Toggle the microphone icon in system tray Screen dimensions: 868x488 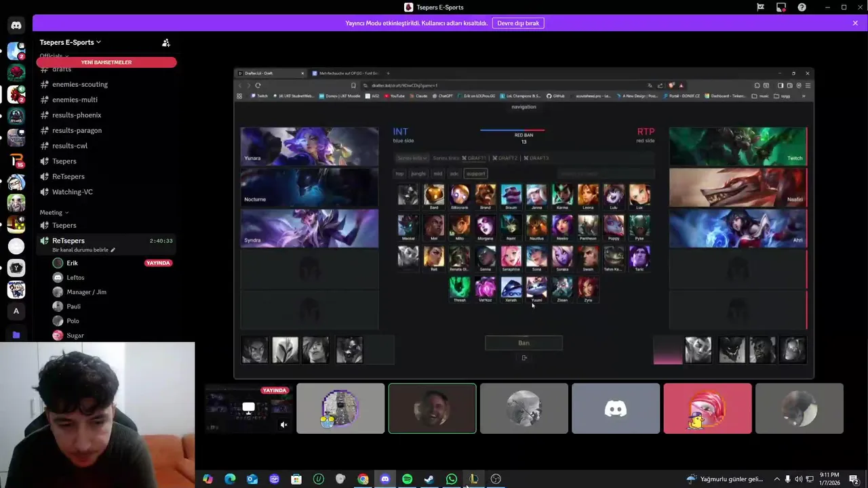pyautogui.click(x=787, y=479)
